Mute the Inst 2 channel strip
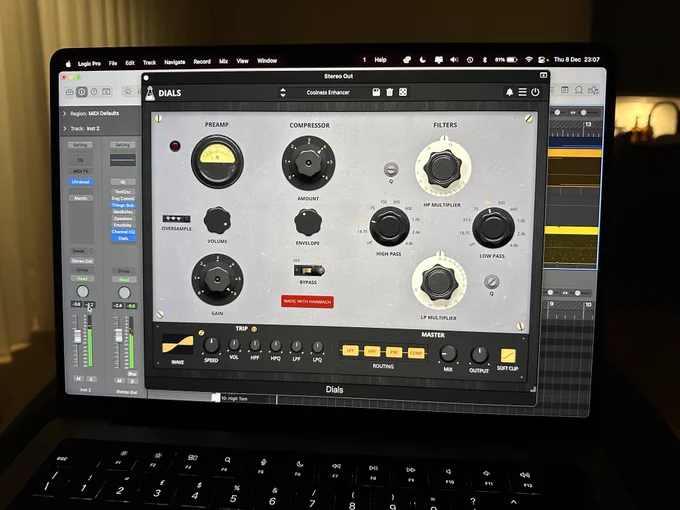Image resolution: width=680 pixels, height=510 pixels. tap(78, 379)
